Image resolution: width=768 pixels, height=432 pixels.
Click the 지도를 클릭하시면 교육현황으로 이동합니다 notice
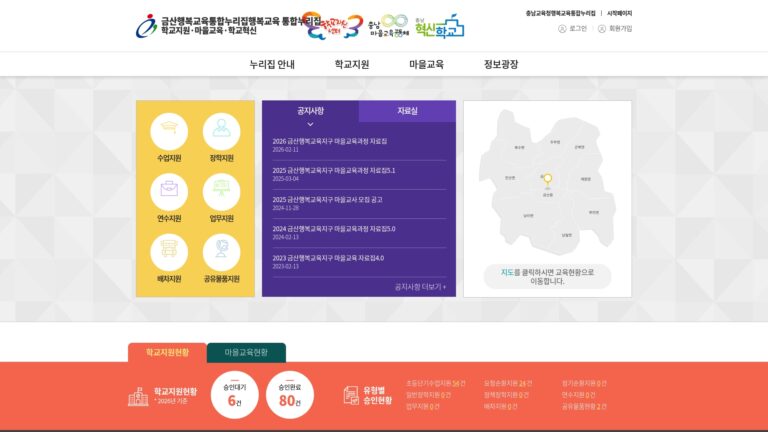point(547,277)
